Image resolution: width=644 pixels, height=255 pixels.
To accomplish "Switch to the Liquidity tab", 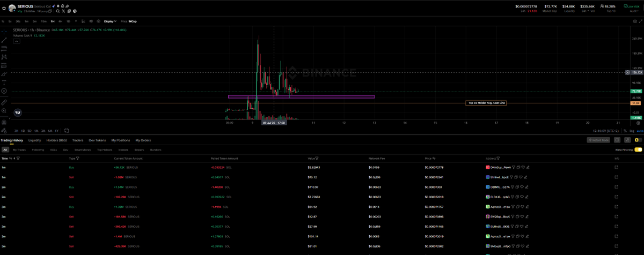I will (34, 140).
